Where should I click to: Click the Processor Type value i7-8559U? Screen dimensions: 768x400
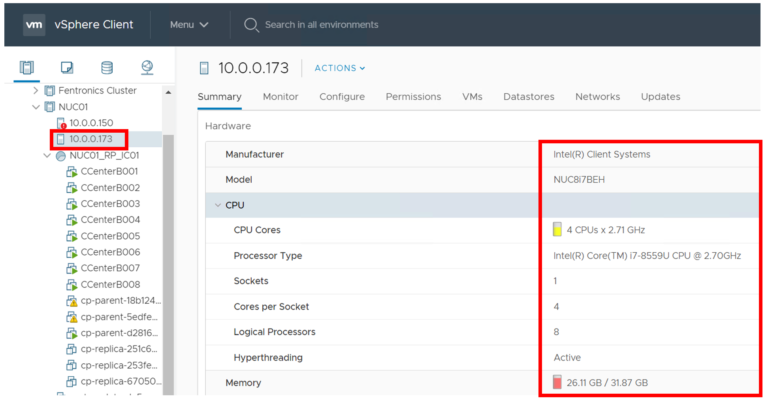click(647, 256)
